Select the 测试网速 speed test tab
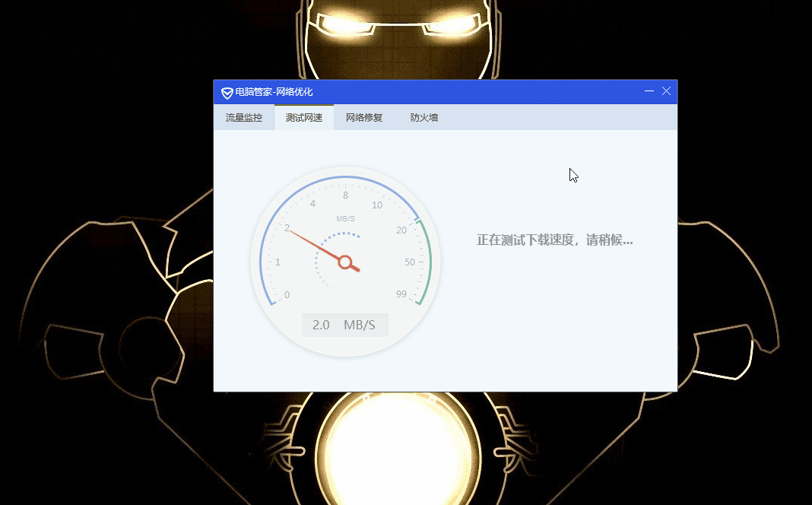The image size is (812, 505). click(303, 117)
